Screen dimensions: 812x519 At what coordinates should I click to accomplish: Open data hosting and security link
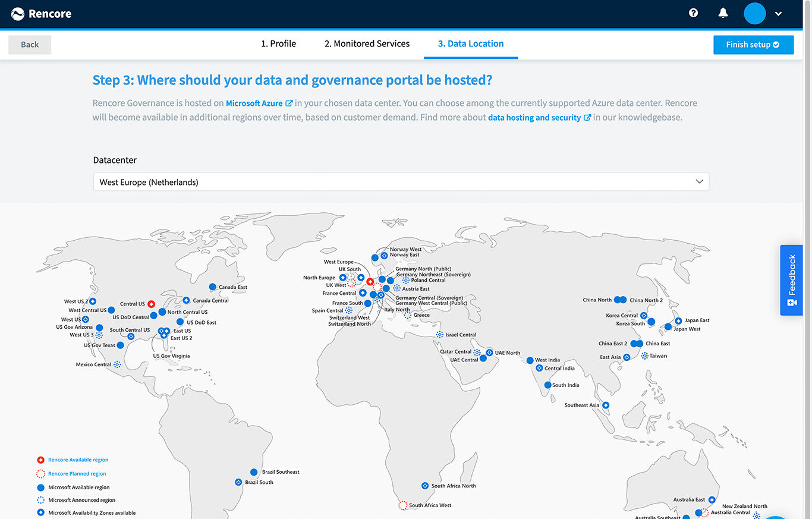click(539, 117)
